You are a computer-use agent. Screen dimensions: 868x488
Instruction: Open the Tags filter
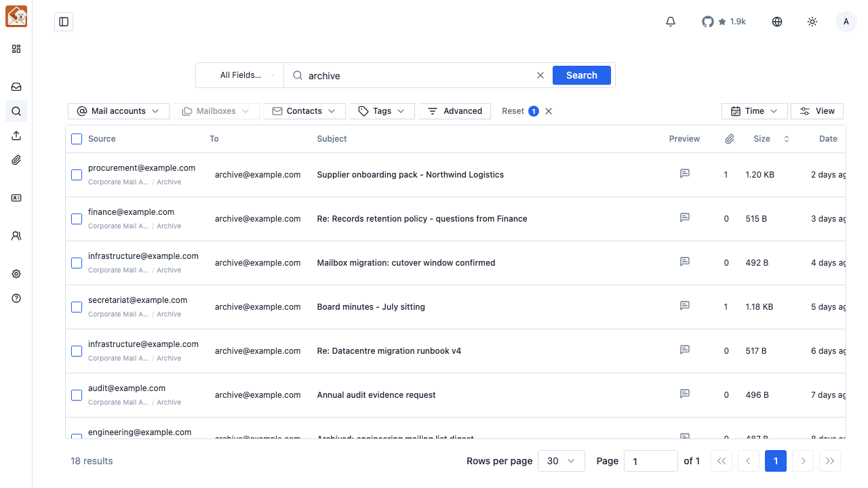[382, 111]
